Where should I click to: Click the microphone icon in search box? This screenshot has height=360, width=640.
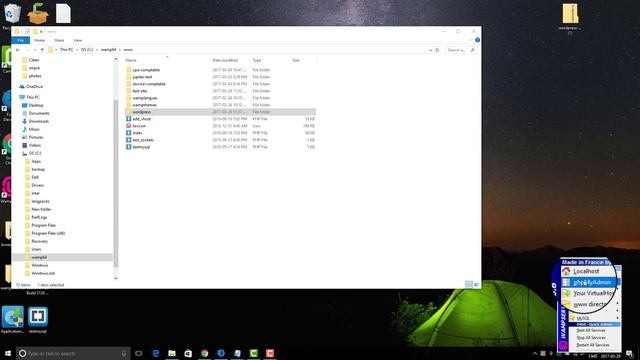pos(124,353)
